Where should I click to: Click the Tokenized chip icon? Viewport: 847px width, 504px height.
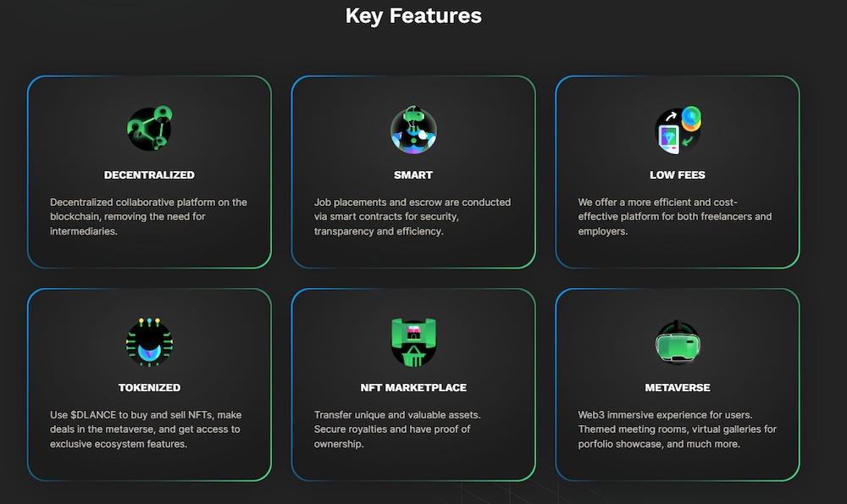149,342
